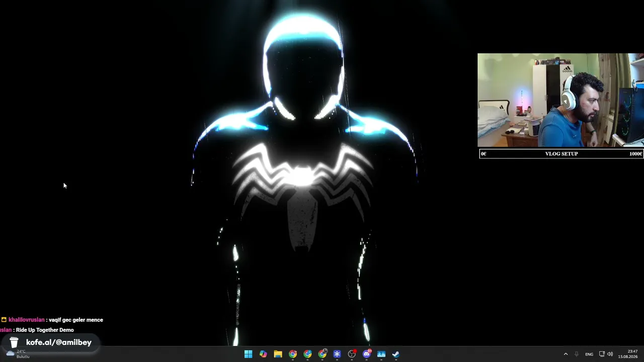Open the clock showing 23:47
Image resolution: width=644 pixels, height=362 pixels.
(x=628, y=354)
